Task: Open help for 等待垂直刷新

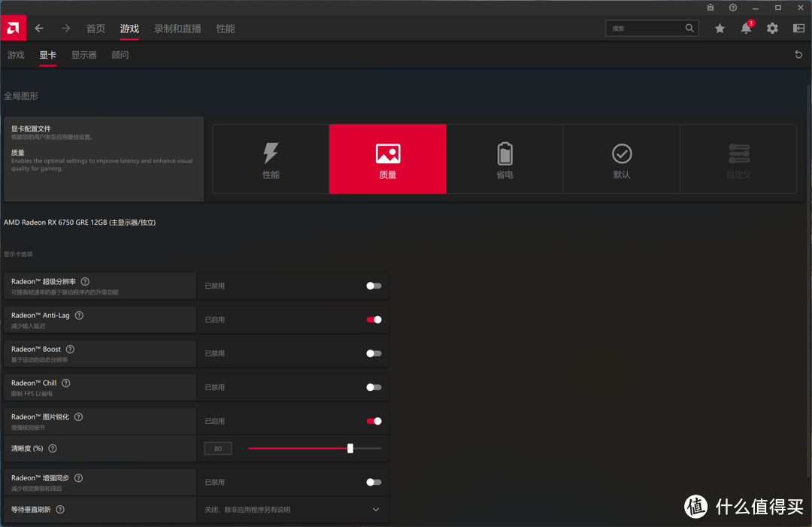Action: (x=60, y=510)
